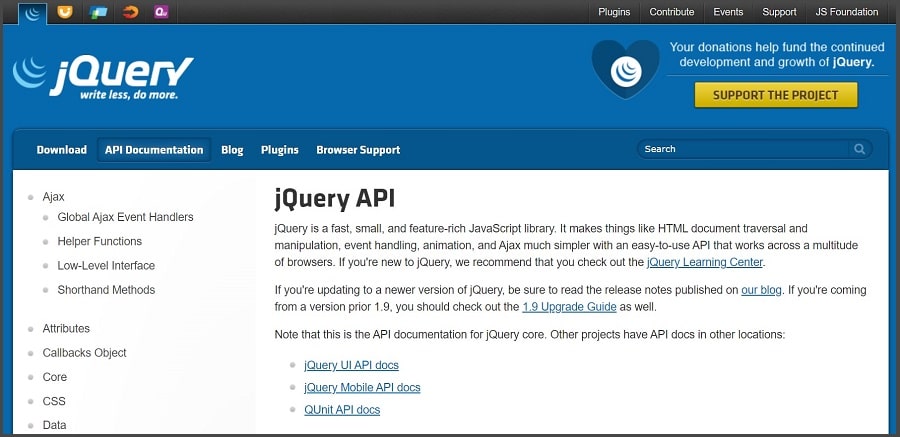Click the donations help fund text
Viewport: 900px width, 437px height.
(x=777, y=55)
